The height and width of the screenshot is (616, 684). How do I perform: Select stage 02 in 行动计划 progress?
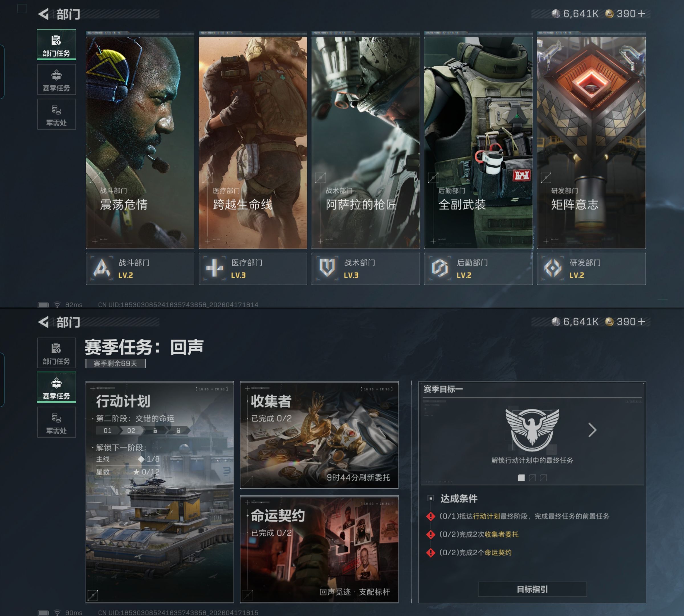tap(131, 431)
